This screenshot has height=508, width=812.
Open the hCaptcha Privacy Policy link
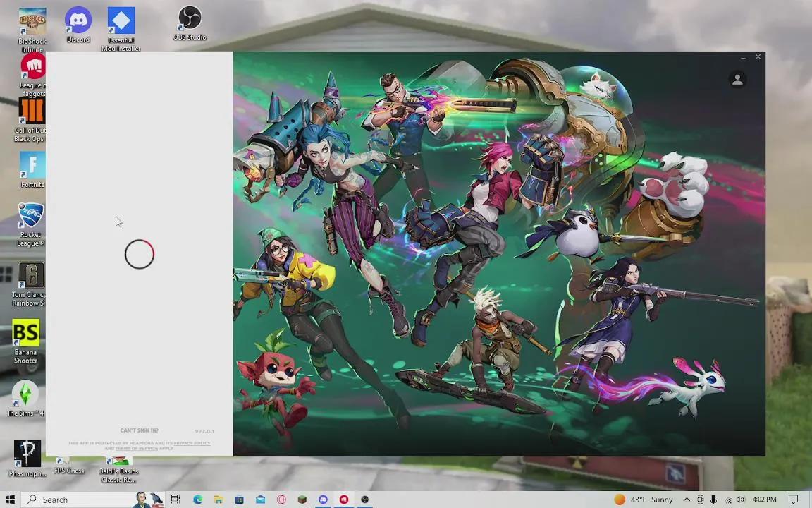192,443
